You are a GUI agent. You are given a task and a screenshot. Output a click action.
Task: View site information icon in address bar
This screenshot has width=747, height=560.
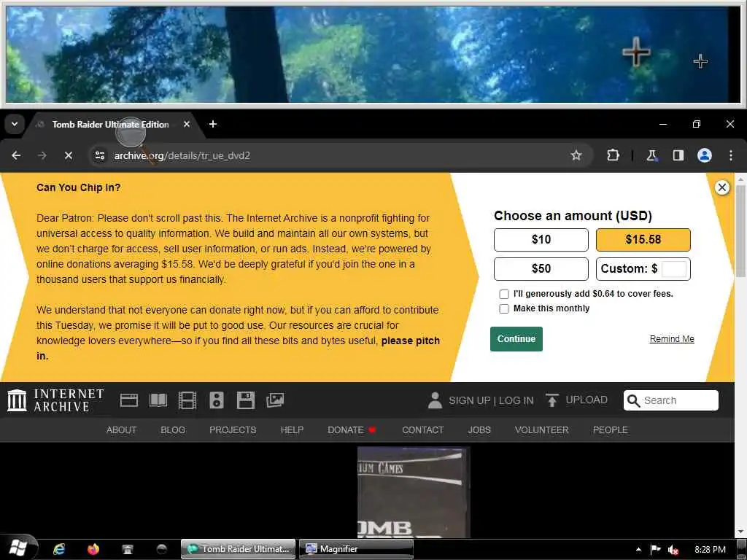(x=100, y=155)
